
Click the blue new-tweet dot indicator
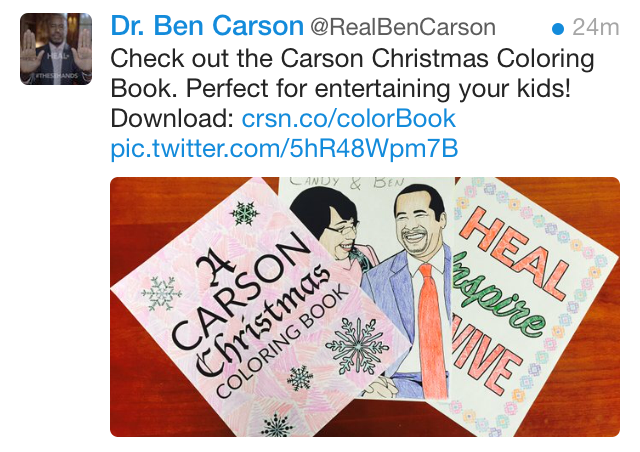558,26
